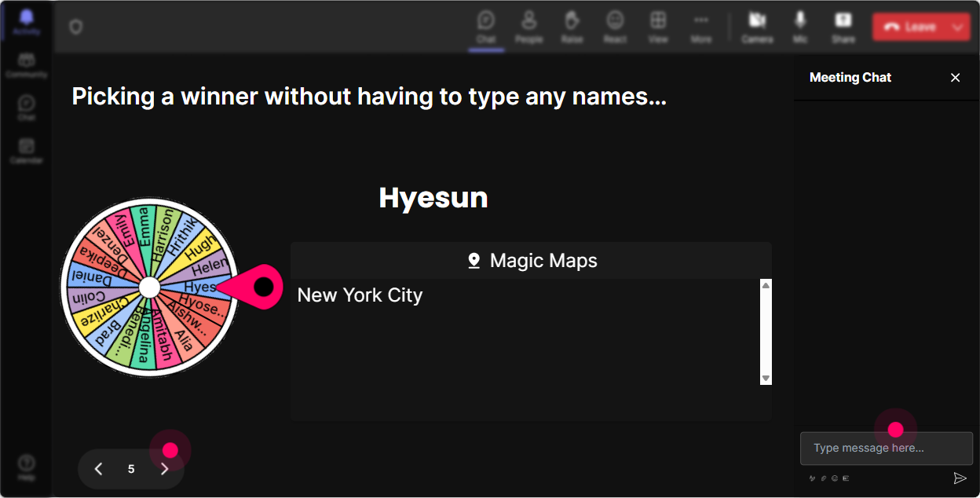Click the scrollbar track in Magic Maps

point(766,331)
